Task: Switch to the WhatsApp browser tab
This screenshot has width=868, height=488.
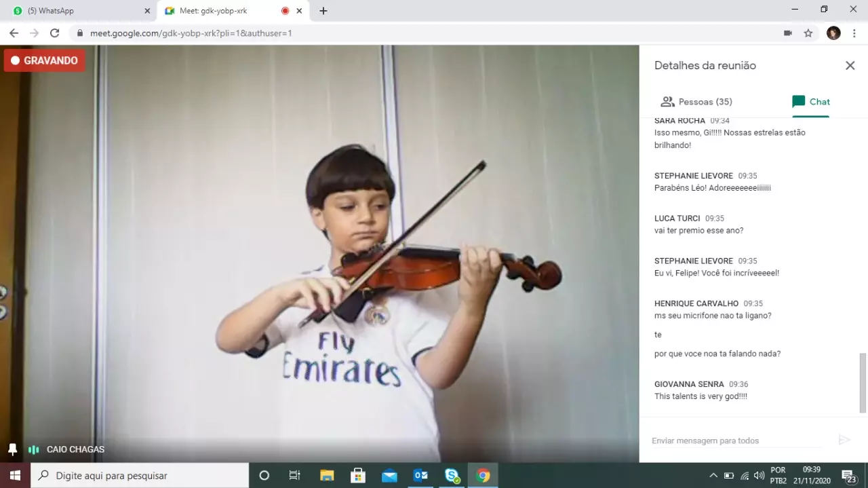Action: tap(78, 11)
